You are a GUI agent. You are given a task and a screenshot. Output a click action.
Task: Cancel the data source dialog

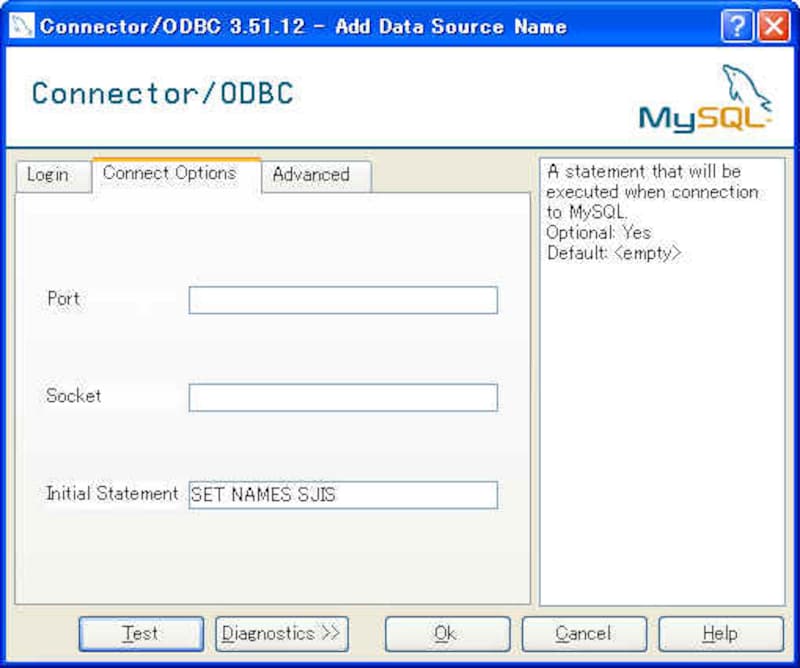pyautogui.click(x=583, y=633)
